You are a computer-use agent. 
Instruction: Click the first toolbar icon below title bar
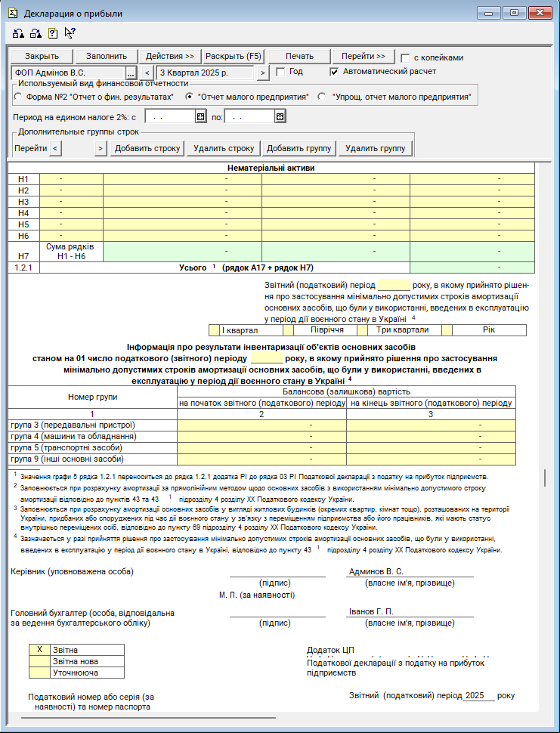[18, 33]
